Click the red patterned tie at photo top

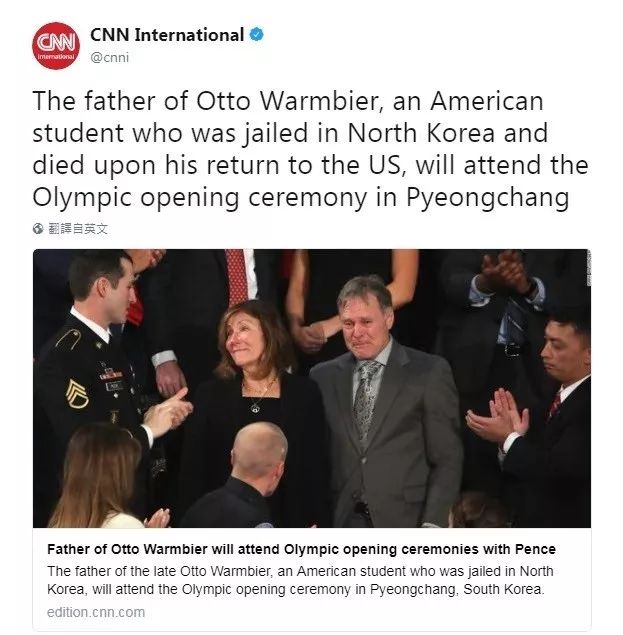point(237,277)
